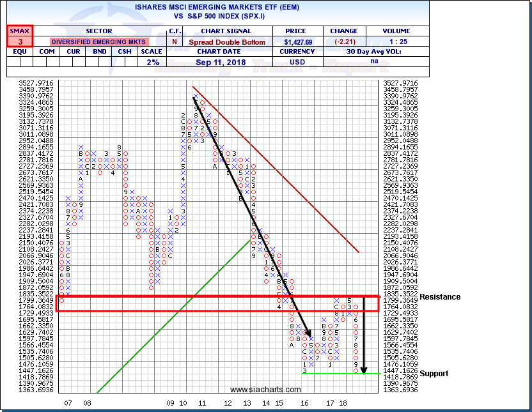The height and width of the screenshot is (412, 532).
Task: Select the BND asset class cell
Action: (x=100, y=52)
